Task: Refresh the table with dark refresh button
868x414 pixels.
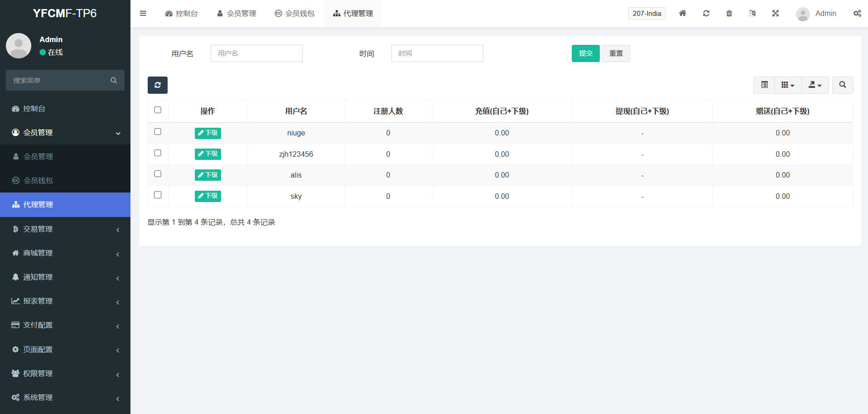Action: [x=158, y=85]
